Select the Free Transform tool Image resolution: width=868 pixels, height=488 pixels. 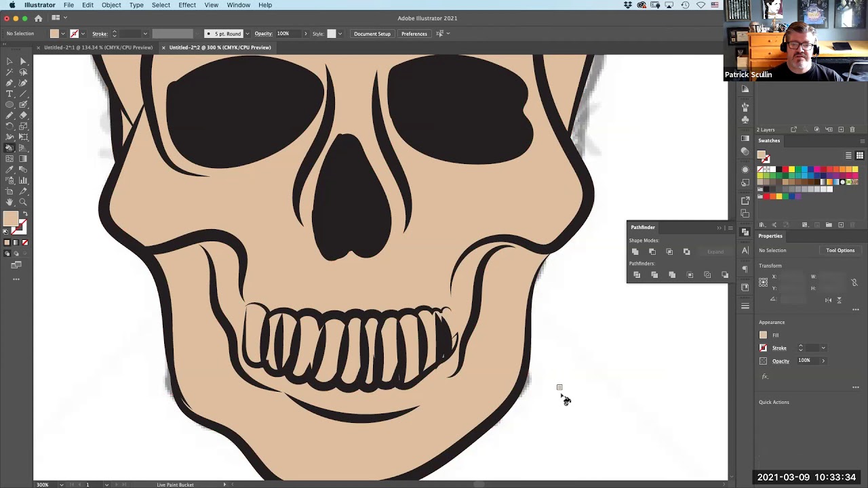[23, 137]
